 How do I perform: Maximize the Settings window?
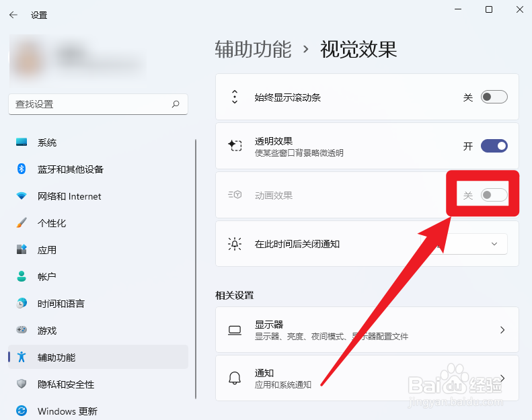[x=488, y=9]
